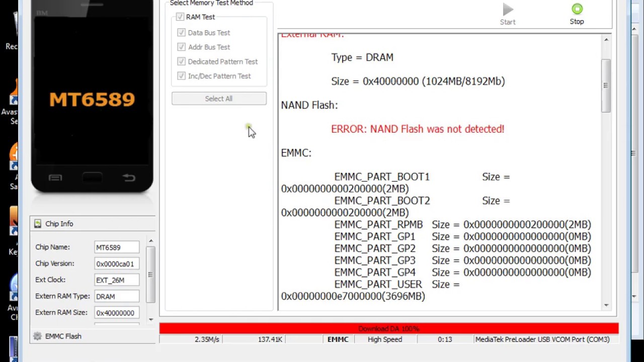Click the Extern RAM Size field 0x40000000
The image size is (644, 362).
[x=117, y=313]
